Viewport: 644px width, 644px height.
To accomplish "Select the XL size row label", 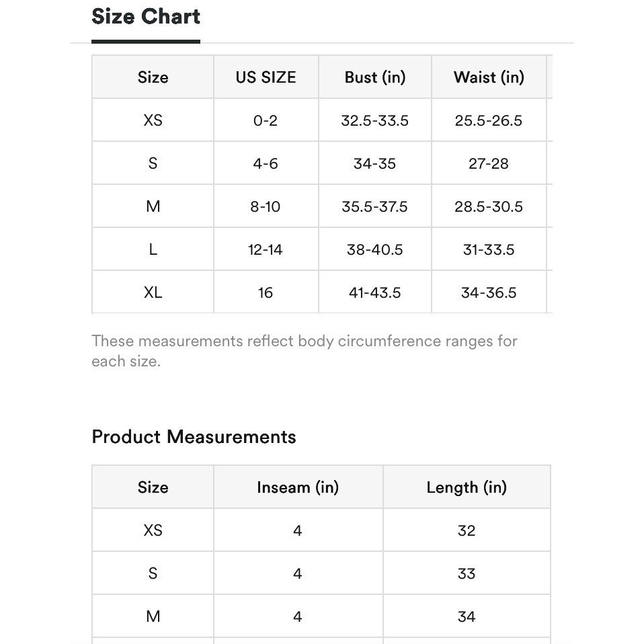I will (x=153, y=292).
